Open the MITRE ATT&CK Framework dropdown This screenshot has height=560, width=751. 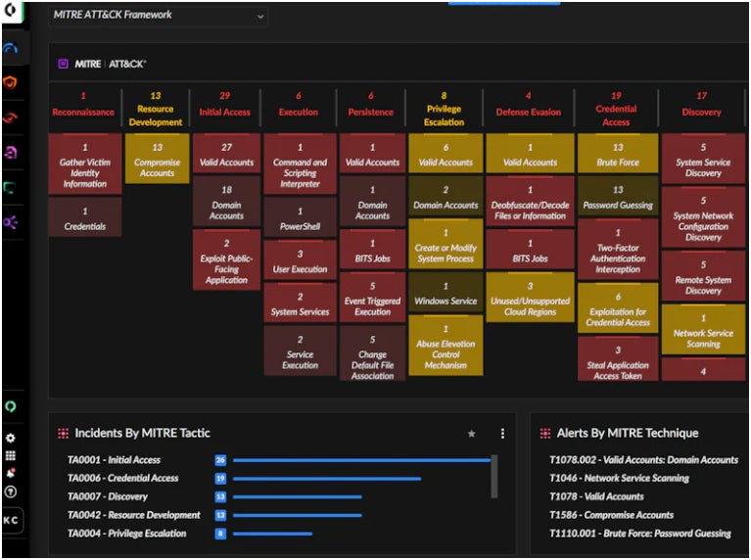158,16
